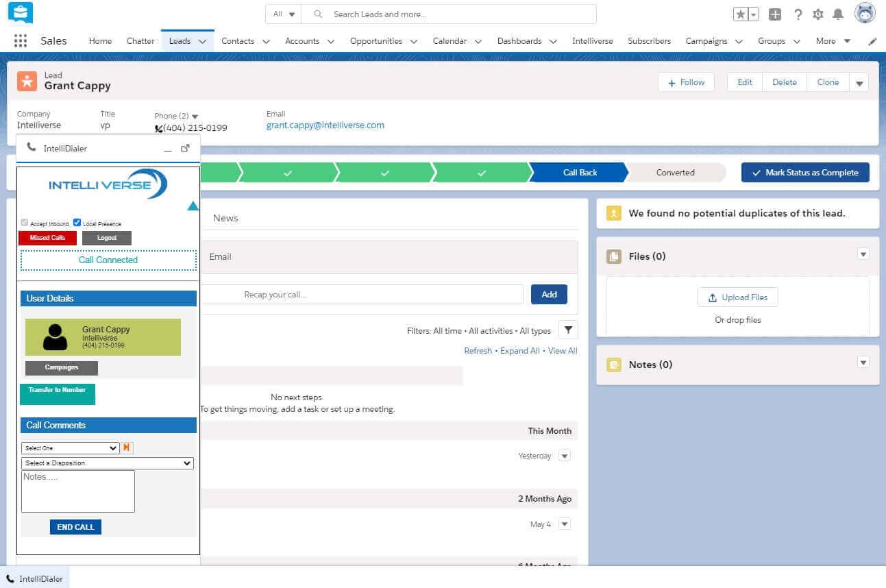Screen dimensions: 886x588
Task: Open the May 4 activity row dropdown
Action: (565, 524)
